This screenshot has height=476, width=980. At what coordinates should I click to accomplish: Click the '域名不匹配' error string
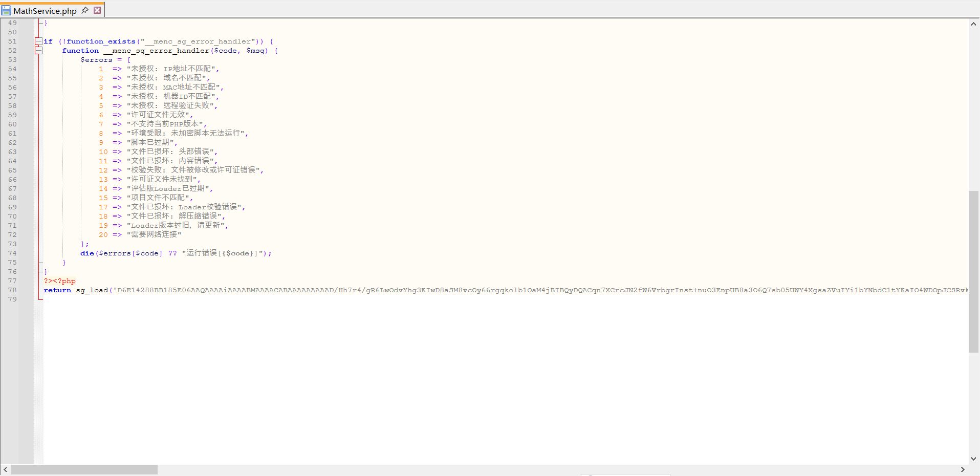(x=183, y=78)
